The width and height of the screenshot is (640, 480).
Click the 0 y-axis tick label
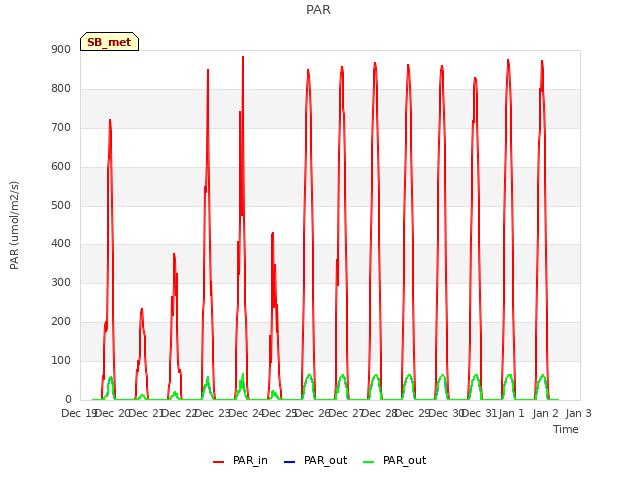coord(68,400)
